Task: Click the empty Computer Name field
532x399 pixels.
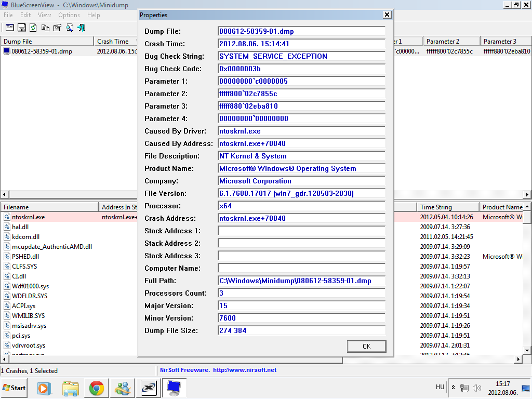Action: pos(302,269)
